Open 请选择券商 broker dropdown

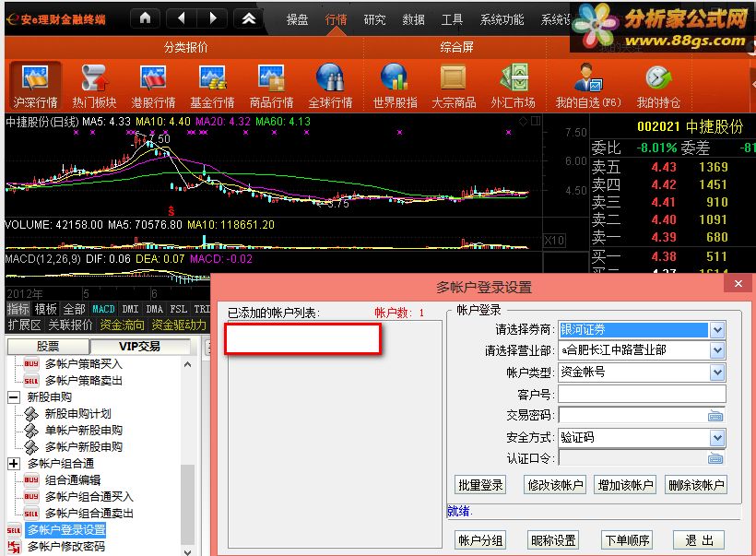(717, 330)
